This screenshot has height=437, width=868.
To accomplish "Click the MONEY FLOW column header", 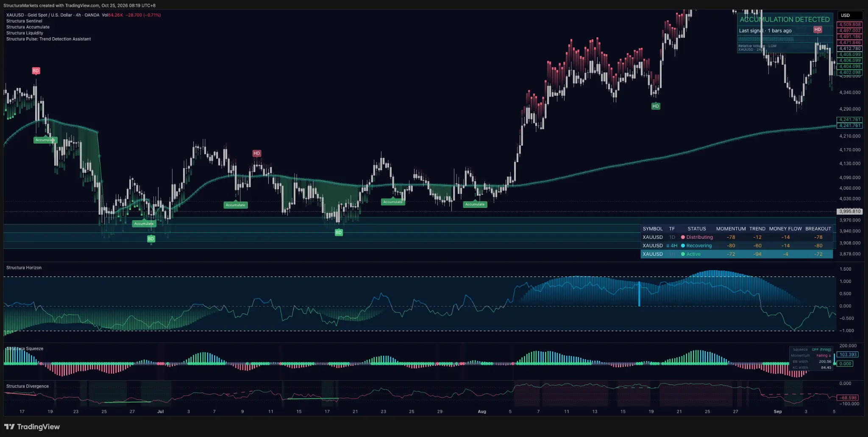I will 785,229.
